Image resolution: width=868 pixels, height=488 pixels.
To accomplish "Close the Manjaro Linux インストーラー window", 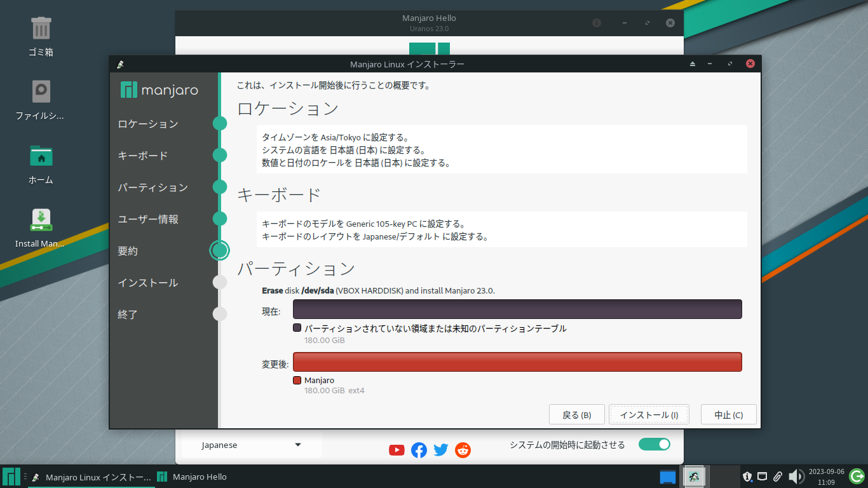I will coord(750,64).
